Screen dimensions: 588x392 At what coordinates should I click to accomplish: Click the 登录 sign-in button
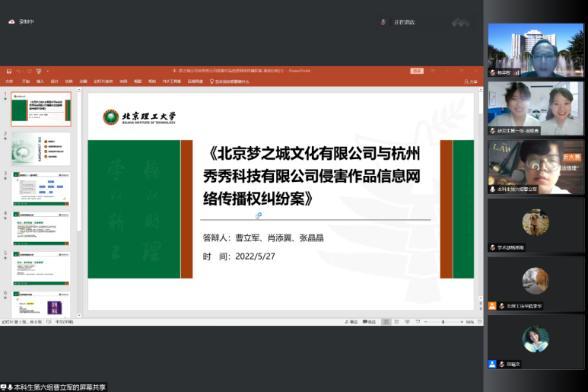[416, 71]
